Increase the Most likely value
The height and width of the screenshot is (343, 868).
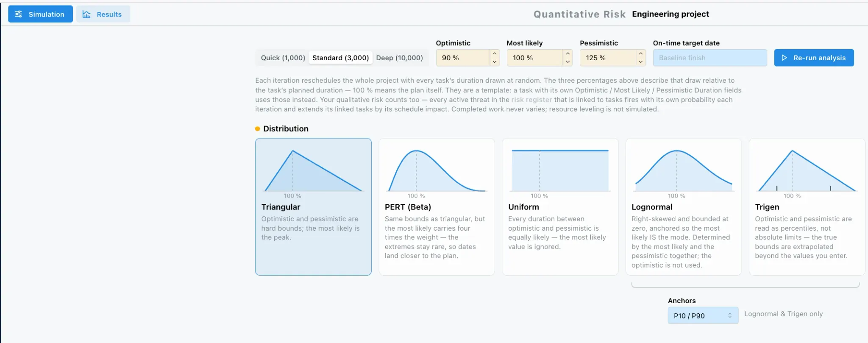coord(568,54)
